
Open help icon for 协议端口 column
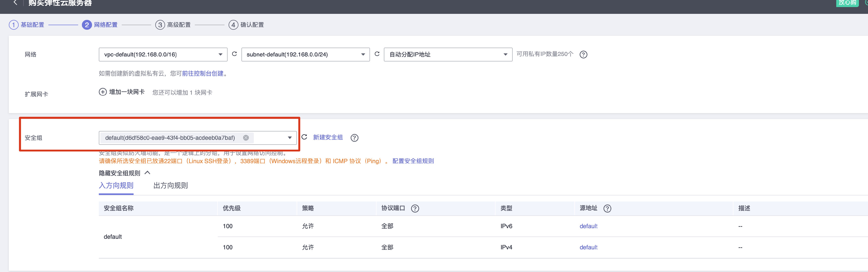(x=415, y=208)
